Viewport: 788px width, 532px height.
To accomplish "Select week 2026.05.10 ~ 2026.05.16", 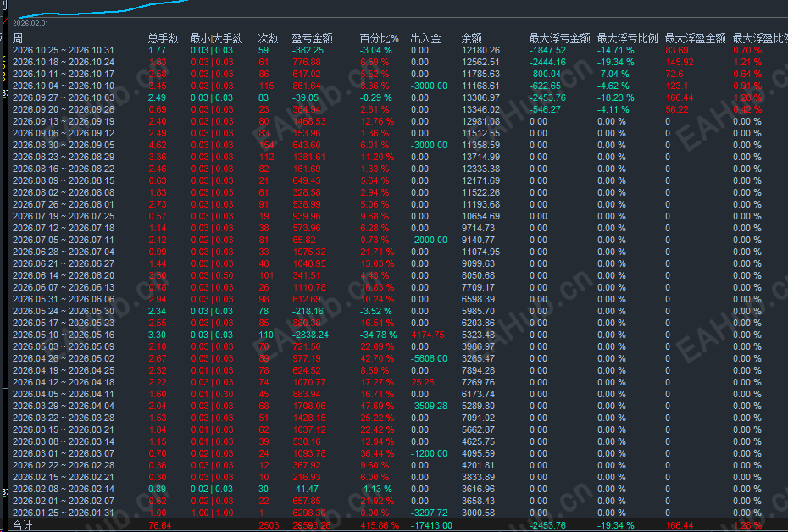I will point(64,335).
